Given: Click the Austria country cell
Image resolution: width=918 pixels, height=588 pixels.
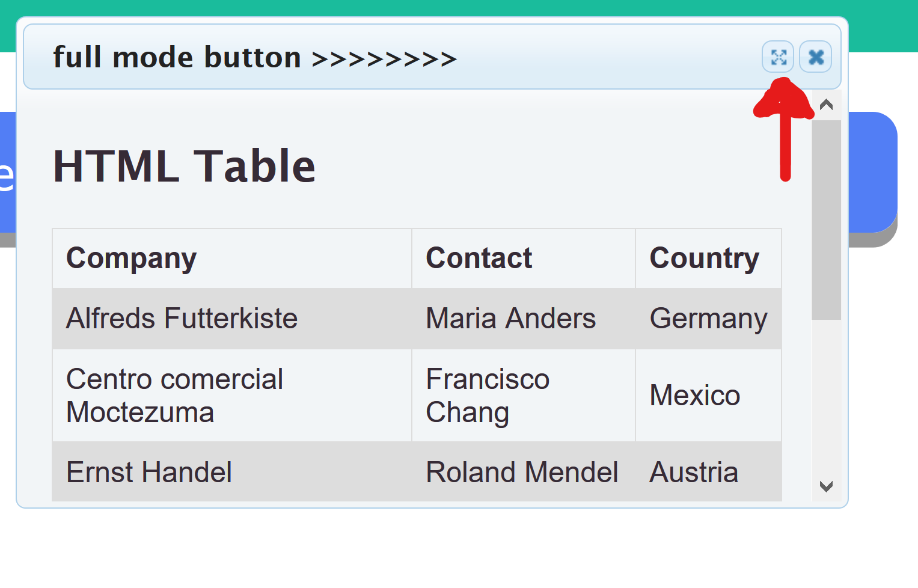Looking at the screenshot, I should coord(694,472).
